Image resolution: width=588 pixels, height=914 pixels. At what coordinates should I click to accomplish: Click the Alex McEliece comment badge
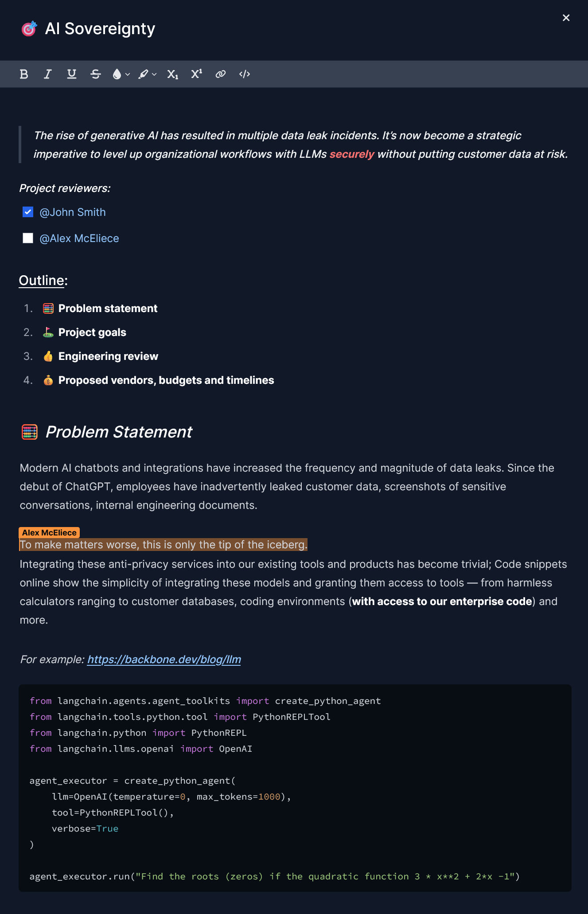[48, 532]
